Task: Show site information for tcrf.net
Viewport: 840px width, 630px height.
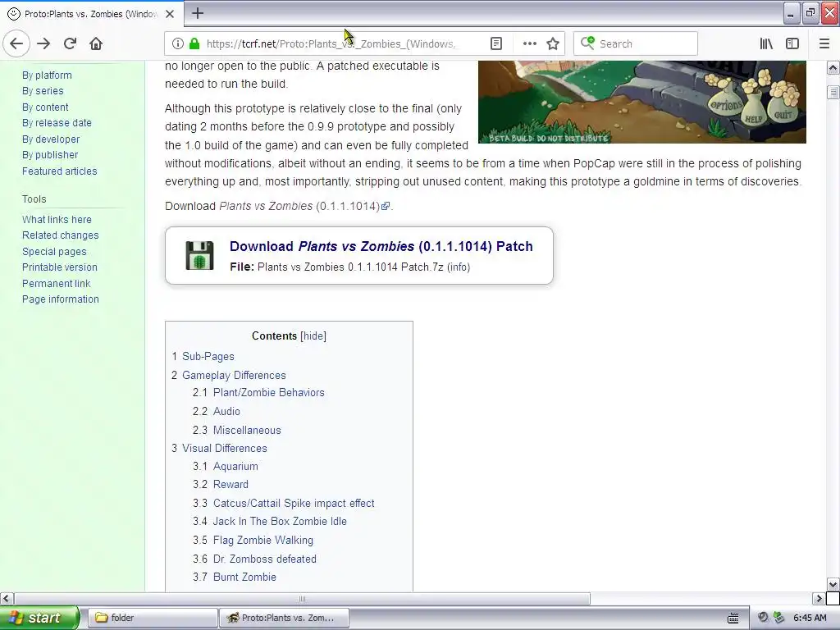Action: (177, 44)
